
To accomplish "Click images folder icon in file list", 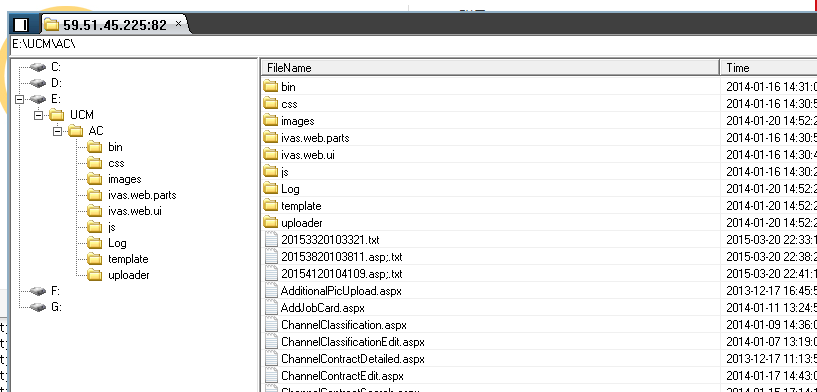I will (x=270, y=120).
